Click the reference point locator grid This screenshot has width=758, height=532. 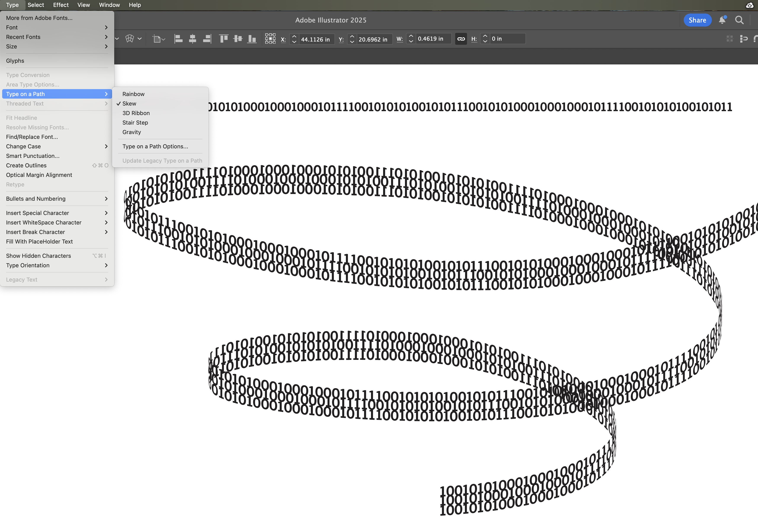pyautogui.click(x=270, y=39)
